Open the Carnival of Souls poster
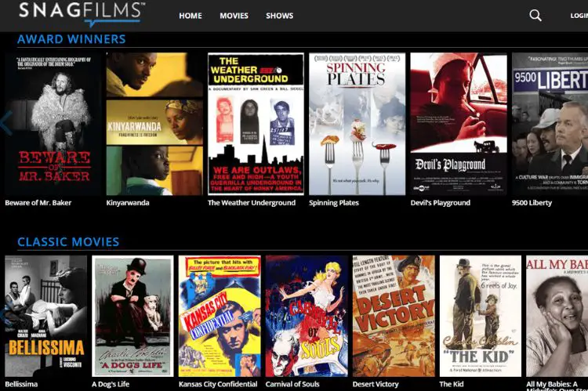 pyautogui.click(x=307, y=316)
